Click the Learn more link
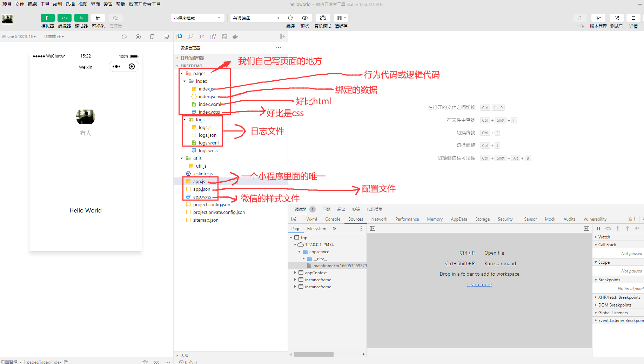The width and height of the screenshot is (644, 364). click(479, 284)
